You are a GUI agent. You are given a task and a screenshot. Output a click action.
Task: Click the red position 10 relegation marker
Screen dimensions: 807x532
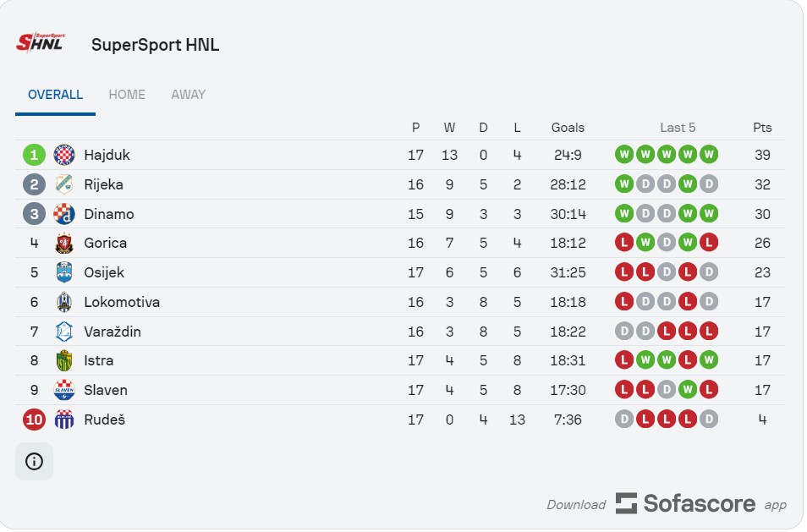click(x=34, y=420)
